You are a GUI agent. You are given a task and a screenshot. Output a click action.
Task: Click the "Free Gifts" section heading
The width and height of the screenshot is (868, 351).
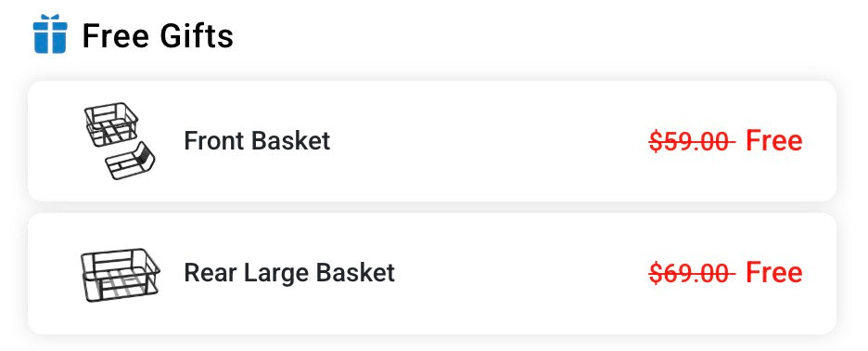coord(158,36)
